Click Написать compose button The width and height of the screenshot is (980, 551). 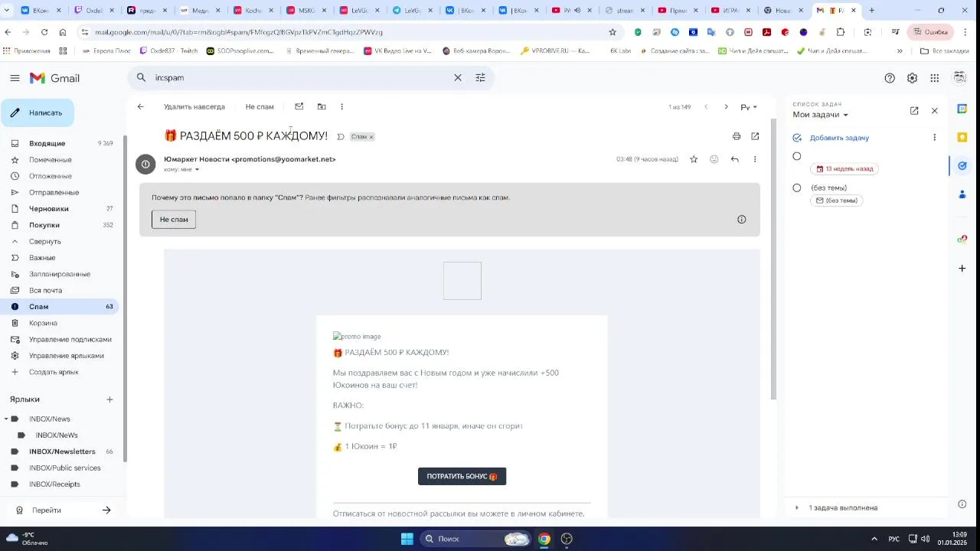pyautogui.click(x=38, y=112)
